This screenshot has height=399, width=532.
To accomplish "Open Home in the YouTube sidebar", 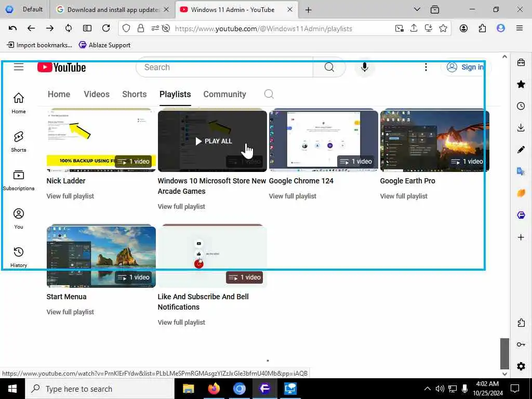I will point(19,103).
